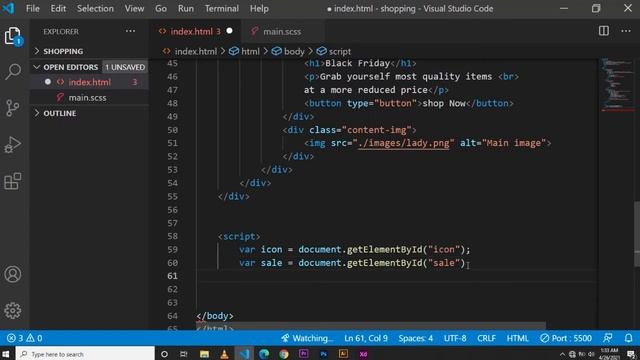Open editor More Actions ellipsis
The height and width of the screenshot is (360, 640).
click(626, 31)
